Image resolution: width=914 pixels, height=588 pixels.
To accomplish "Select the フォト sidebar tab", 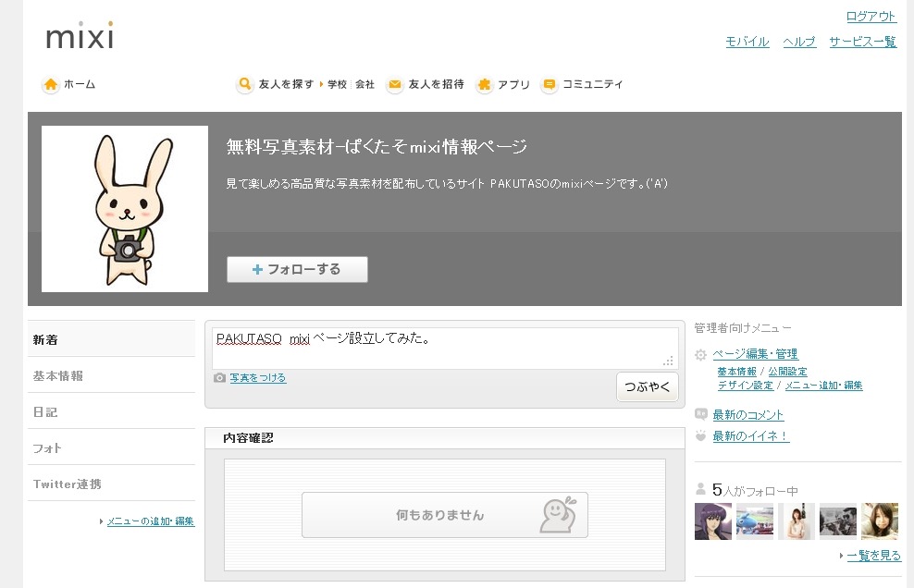I will [111, 447].
